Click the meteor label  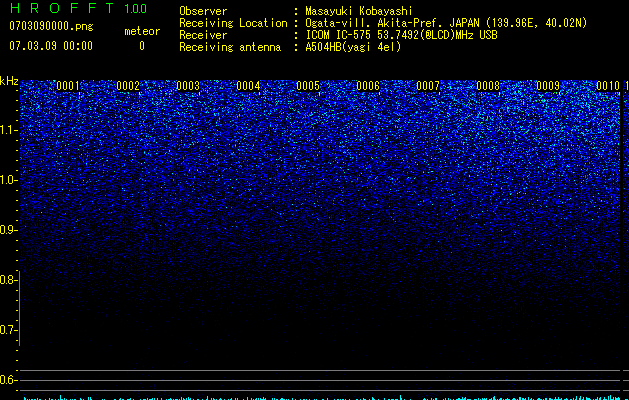click(142, 31)
